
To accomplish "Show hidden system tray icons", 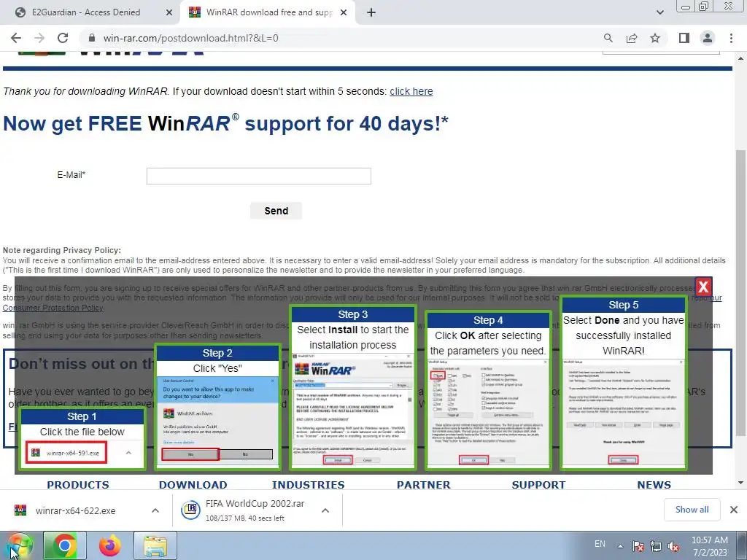I will pyautogui.click(x=620, y=546).
